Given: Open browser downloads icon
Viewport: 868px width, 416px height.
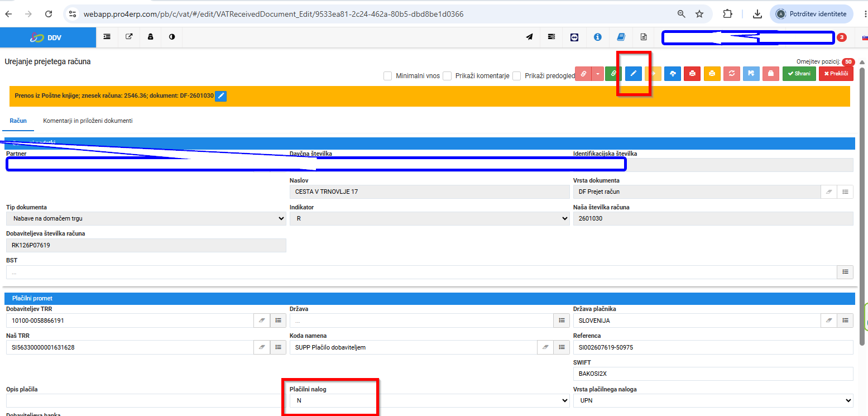Looking at the screenshot, I should pyautogui.click(x=757, y=14).
